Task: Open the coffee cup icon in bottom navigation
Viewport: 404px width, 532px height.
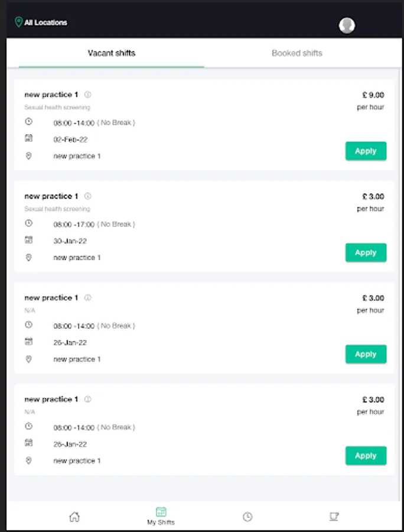Action: coord(334,516)
